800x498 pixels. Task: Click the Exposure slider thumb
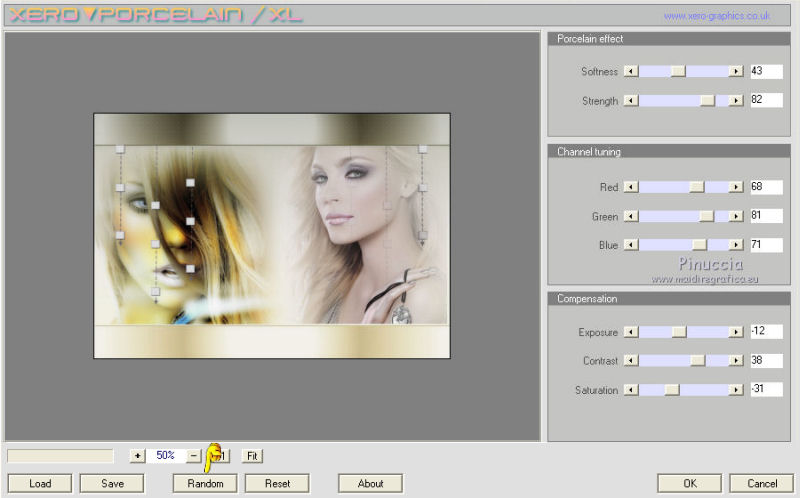(679, 332)
